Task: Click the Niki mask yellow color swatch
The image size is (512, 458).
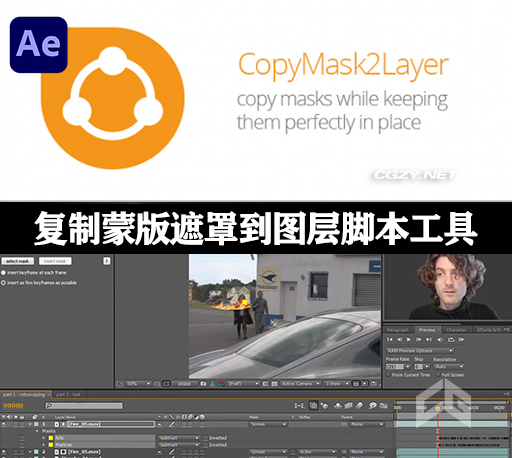Action: point(51,438)
